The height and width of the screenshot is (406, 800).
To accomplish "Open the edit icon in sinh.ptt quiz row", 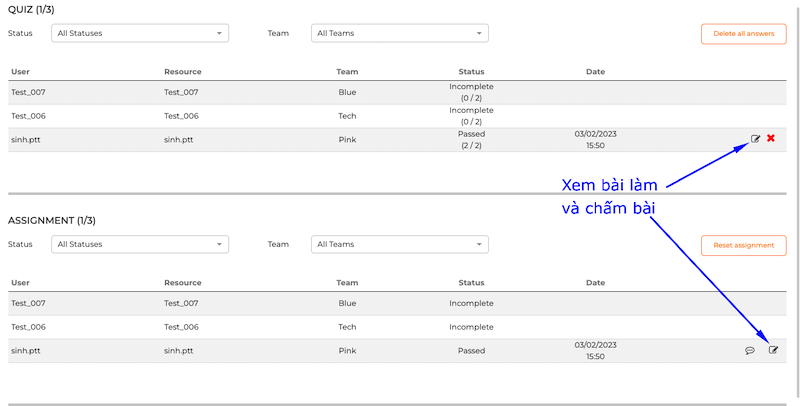I will pos(755,139).
